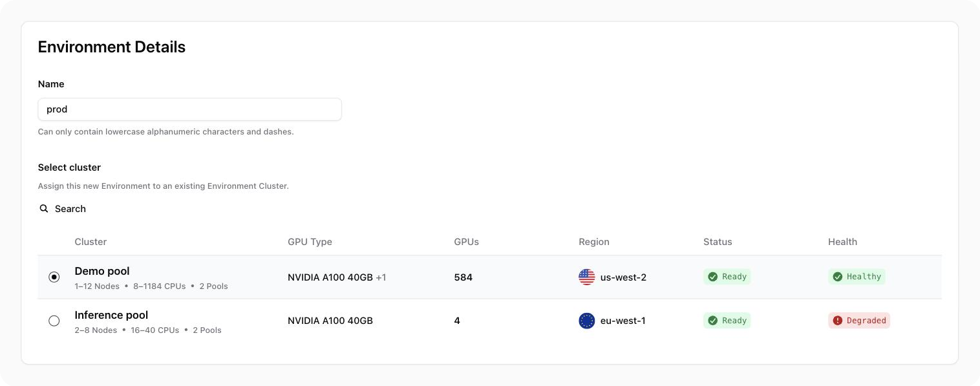Click the Cluster column header

(91, 242)
